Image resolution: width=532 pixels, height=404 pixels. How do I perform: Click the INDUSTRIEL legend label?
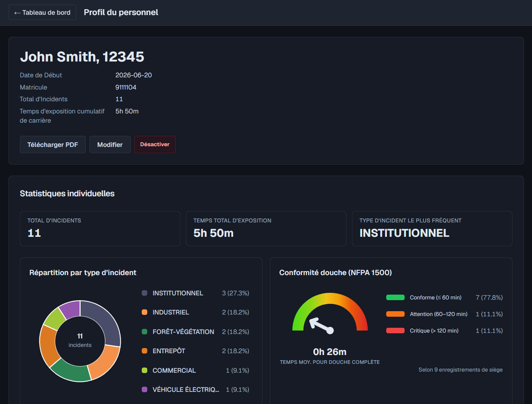pos(171,312)
